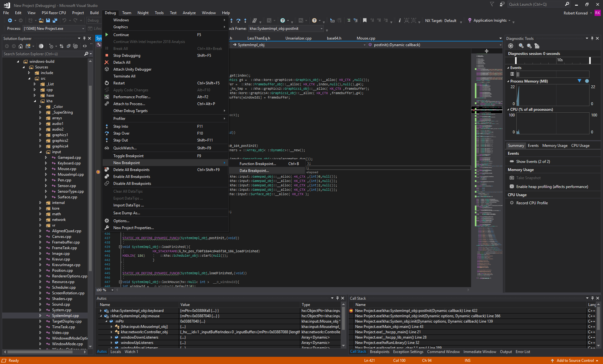Open the Stack Frame dropdown
The height and width of the screenshot is (364, 603).
pyautogui.click(x=321, y=29)
